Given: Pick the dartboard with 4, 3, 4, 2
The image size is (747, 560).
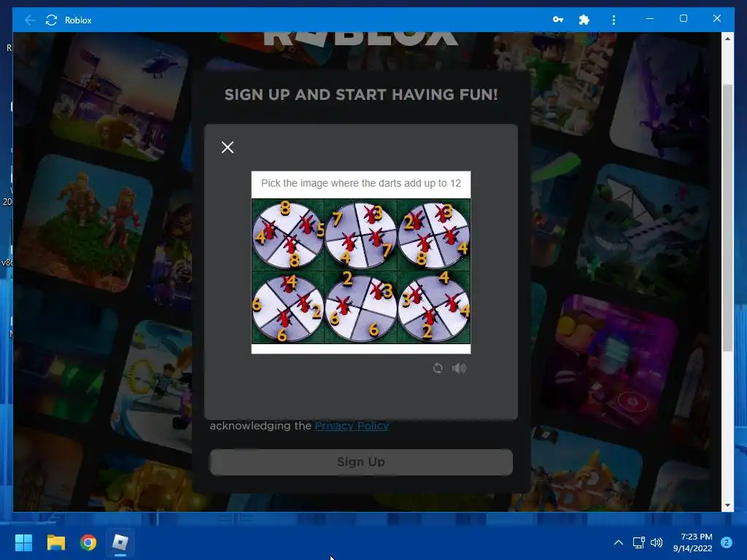Looking at the screenshot, I should pos(433,307).
